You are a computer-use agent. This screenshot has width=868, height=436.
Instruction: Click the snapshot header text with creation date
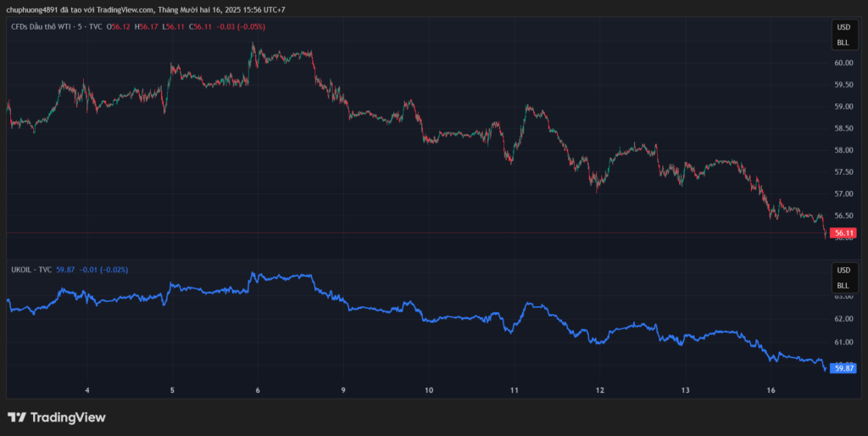[144, 9]
